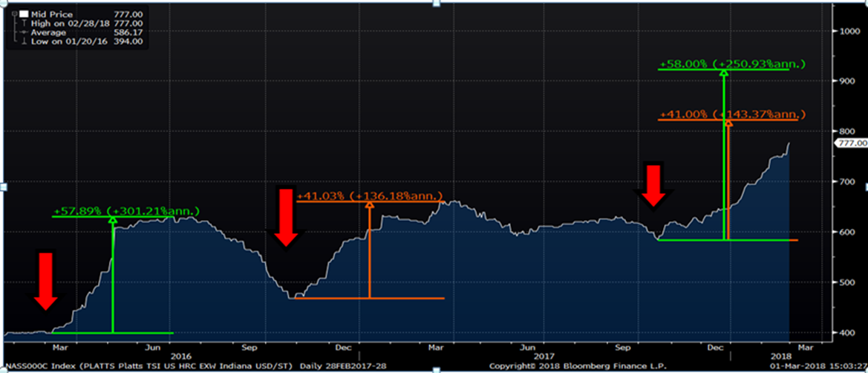Click the 777.00 last price tag on axis
Viewport: 868px width, 373px height.
(x=851, y=143)
